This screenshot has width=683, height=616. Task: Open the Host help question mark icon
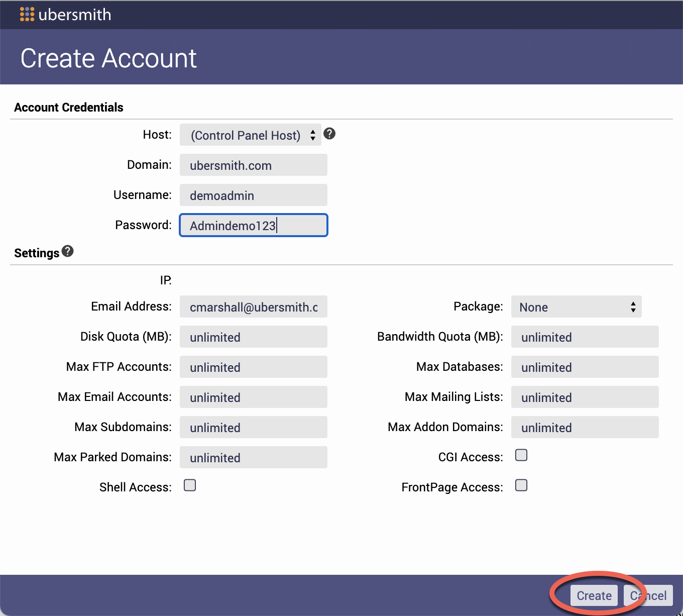329,134
